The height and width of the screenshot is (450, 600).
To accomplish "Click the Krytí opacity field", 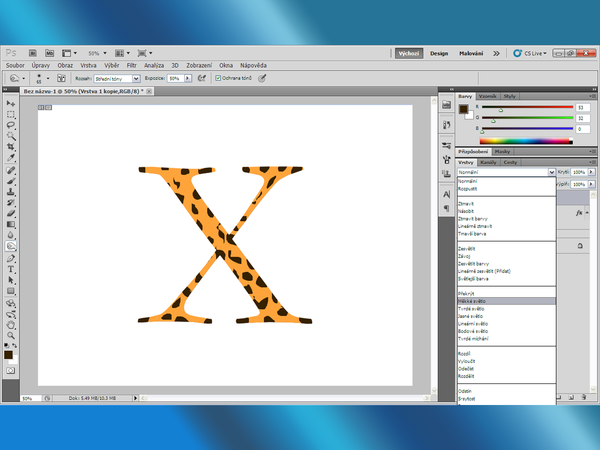I will [x=579, y=172].
